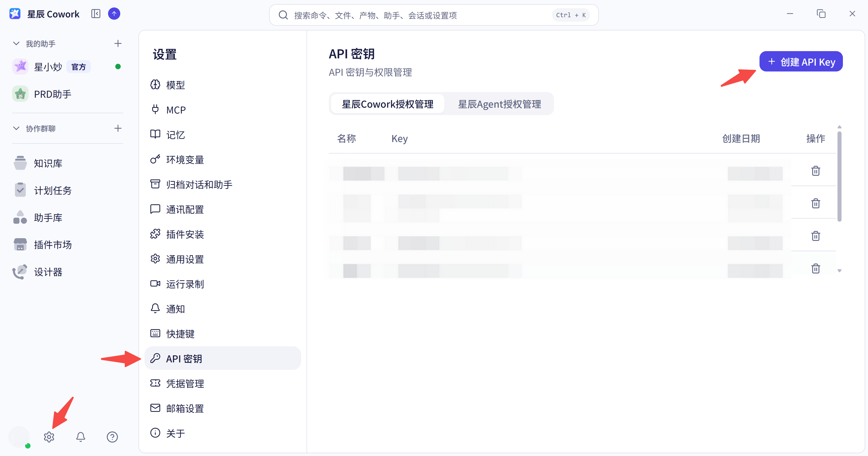868x456 pixels.
Task: Open 凭据管理 settings page
Action: (222, 383)
